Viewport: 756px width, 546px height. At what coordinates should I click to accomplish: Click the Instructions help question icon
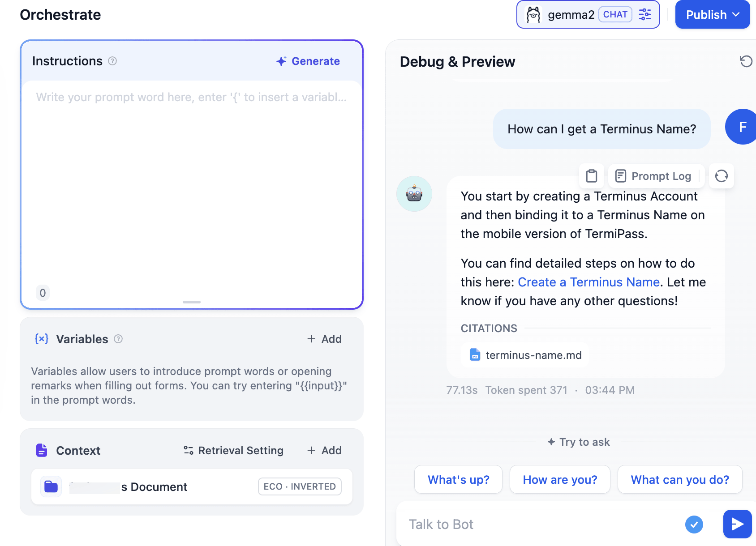pos(112,61)
